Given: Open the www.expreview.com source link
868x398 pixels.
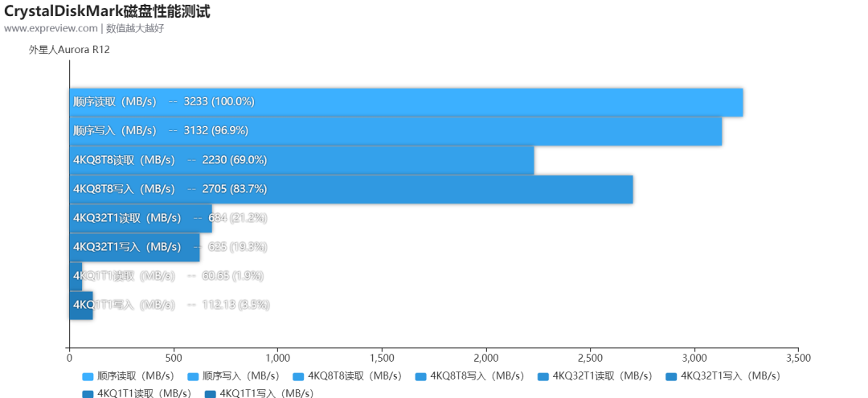Looking at the screenshot, I should point(51,28).
